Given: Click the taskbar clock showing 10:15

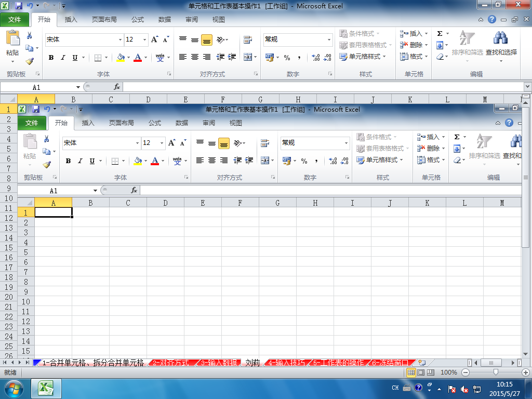Looking at the screenshot, I should coord(504,384).
